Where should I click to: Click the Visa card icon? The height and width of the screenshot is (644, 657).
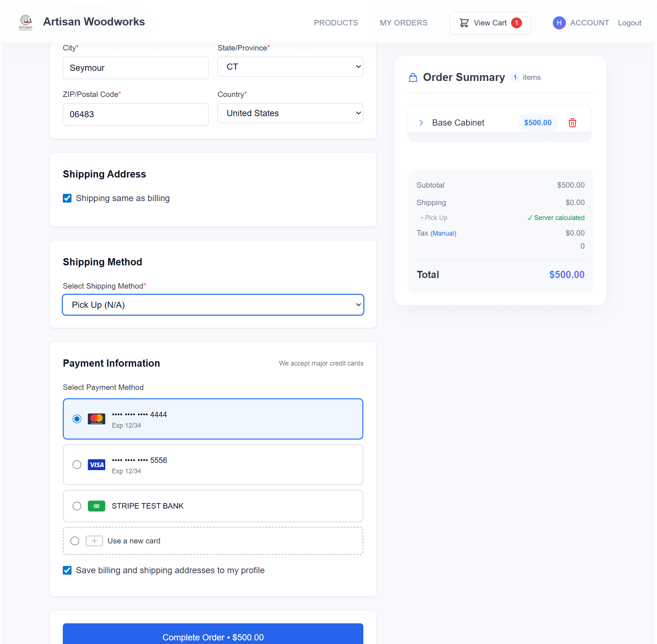(96, 465)
